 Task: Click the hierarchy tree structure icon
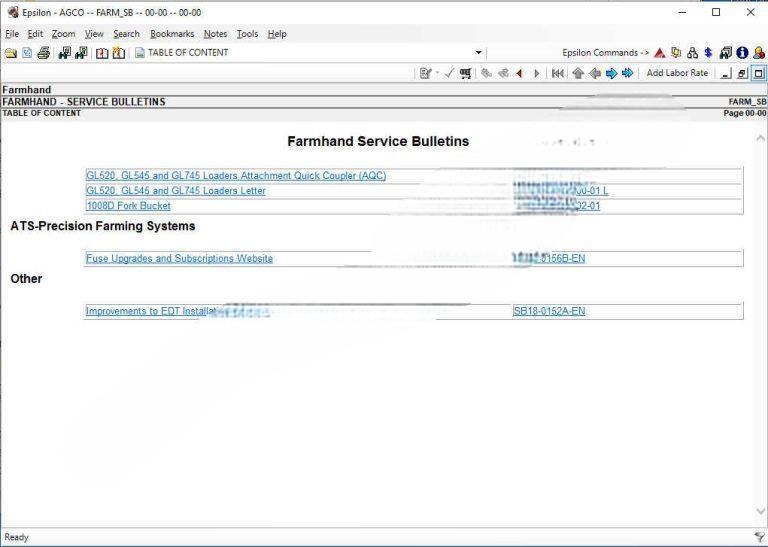[692, 53]
